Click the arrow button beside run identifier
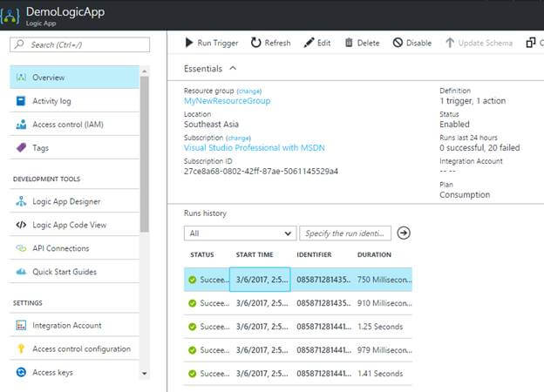Screen dimensions: 544x392 [x=404, y=233]
